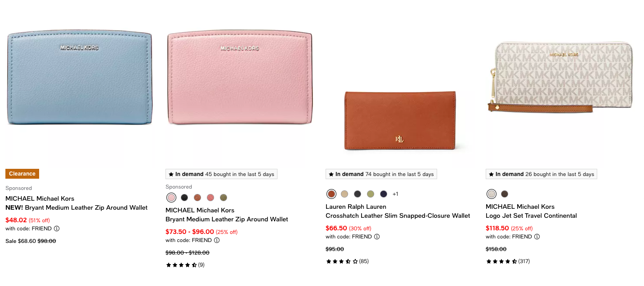Open the 85 reviews star rating

(x=347, y=261)
